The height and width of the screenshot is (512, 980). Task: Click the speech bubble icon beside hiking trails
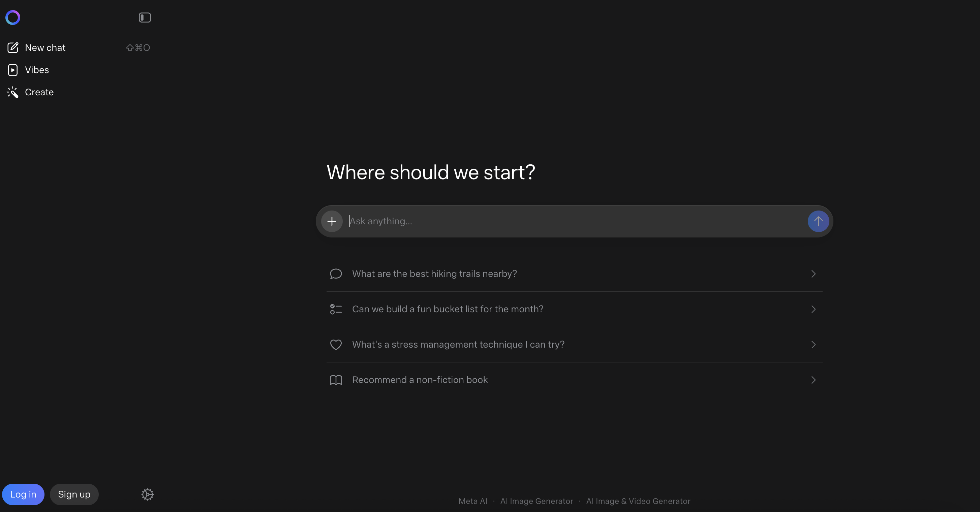[336, 274]
